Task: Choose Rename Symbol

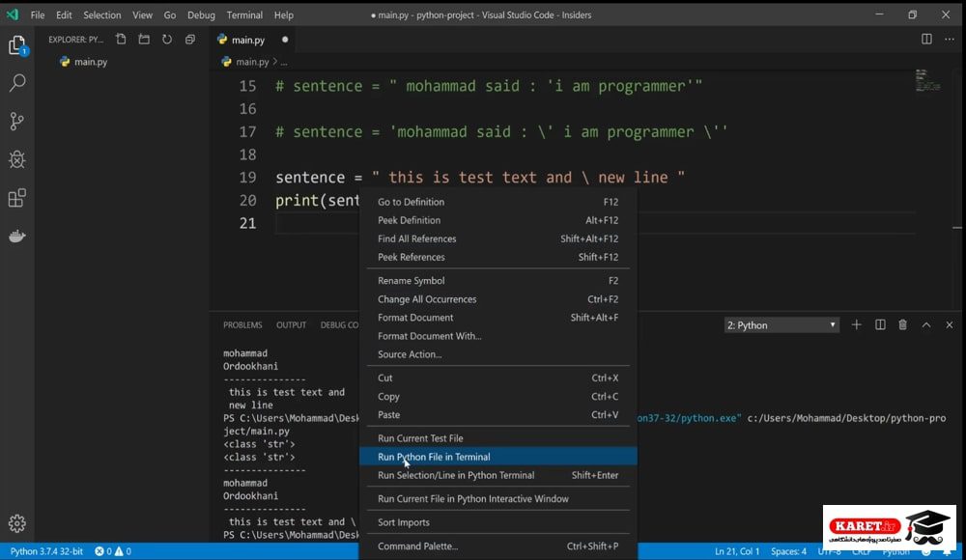Action: (497, 280)
